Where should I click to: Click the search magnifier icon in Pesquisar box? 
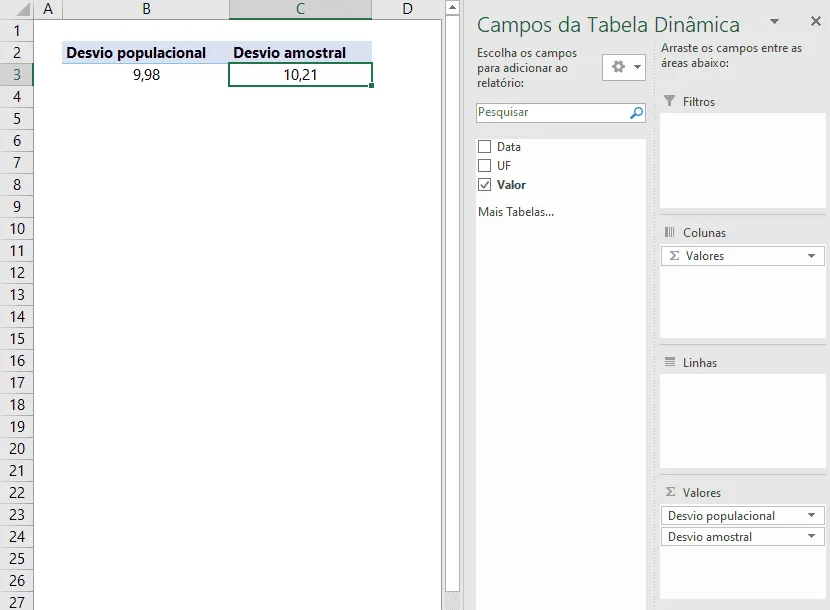pos(636,113)
